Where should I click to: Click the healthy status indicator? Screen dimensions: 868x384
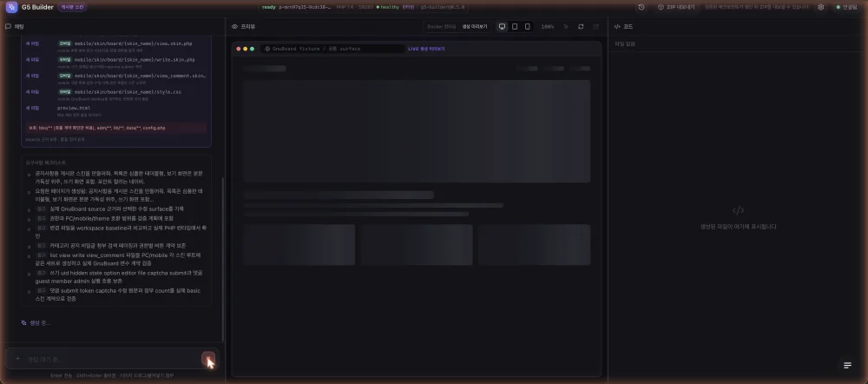[x=389, y=7]
